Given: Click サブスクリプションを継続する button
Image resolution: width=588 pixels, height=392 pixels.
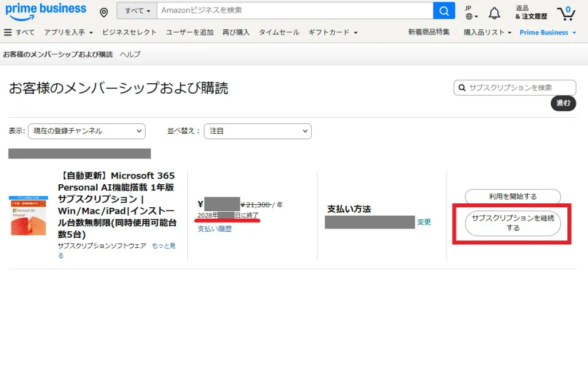Looking at the screenshot, I should point(513,223).
